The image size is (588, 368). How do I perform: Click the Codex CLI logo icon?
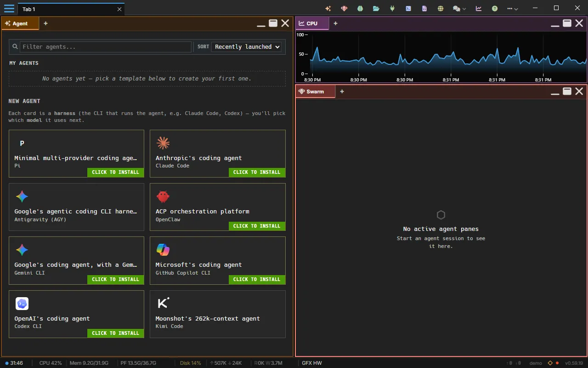click(22, 304)
